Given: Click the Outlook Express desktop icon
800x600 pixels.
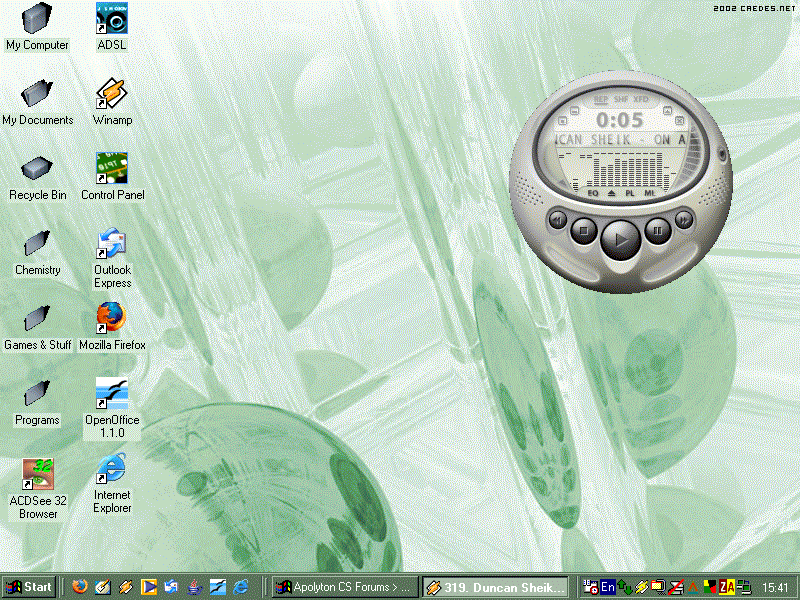Looking at the screenshot, I should coord(111,244).
